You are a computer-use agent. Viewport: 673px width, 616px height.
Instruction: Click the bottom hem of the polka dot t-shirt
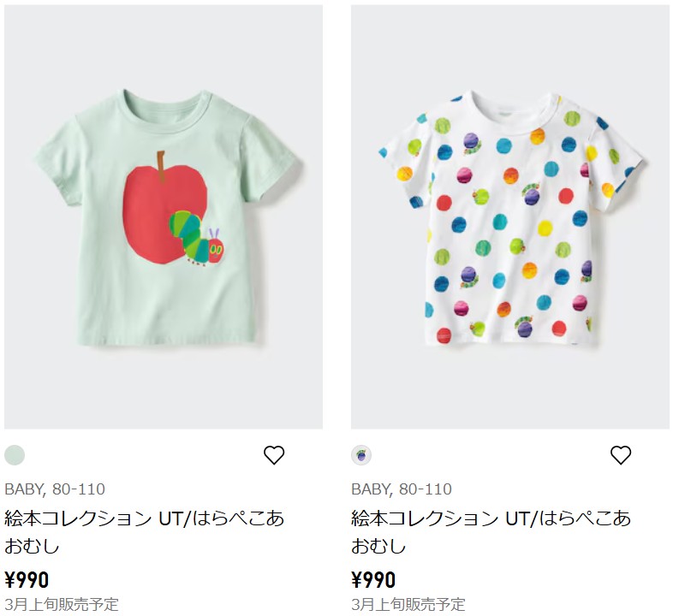[x=510, y=342]
